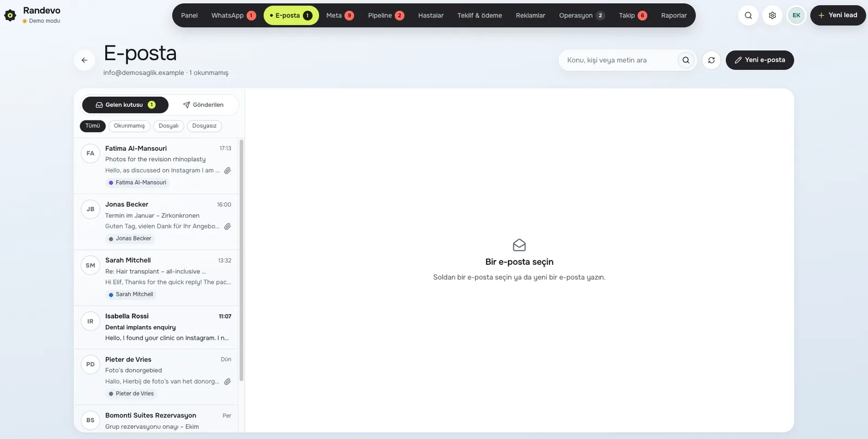Refresh the mailbox with the sync icon
Viewport: 868px width, 439px height.
(x=711, y=60)
